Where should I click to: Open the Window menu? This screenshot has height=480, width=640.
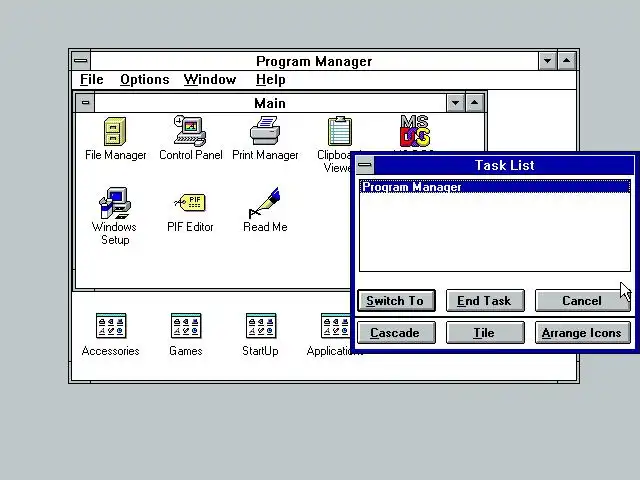pos(210,80)
